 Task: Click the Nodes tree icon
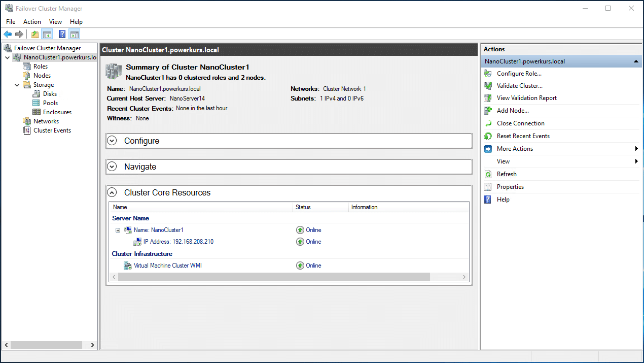click(27, 76)
